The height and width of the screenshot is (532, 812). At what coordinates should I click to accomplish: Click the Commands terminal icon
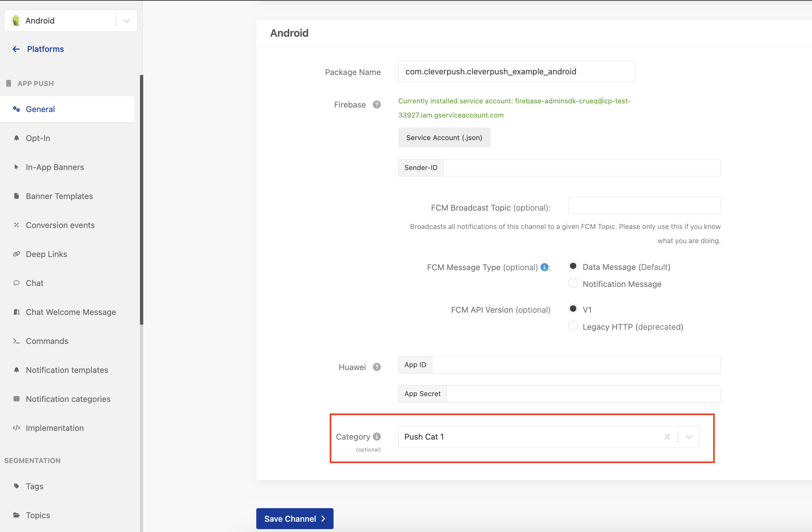[x=17, y=341]
